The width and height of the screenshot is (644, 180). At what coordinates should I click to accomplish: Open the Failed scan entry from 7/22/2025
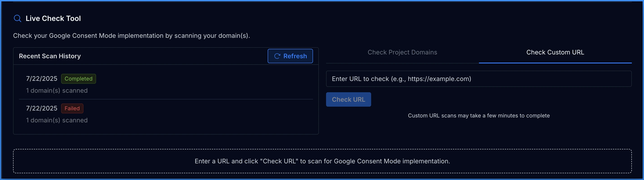pos(166,114)
